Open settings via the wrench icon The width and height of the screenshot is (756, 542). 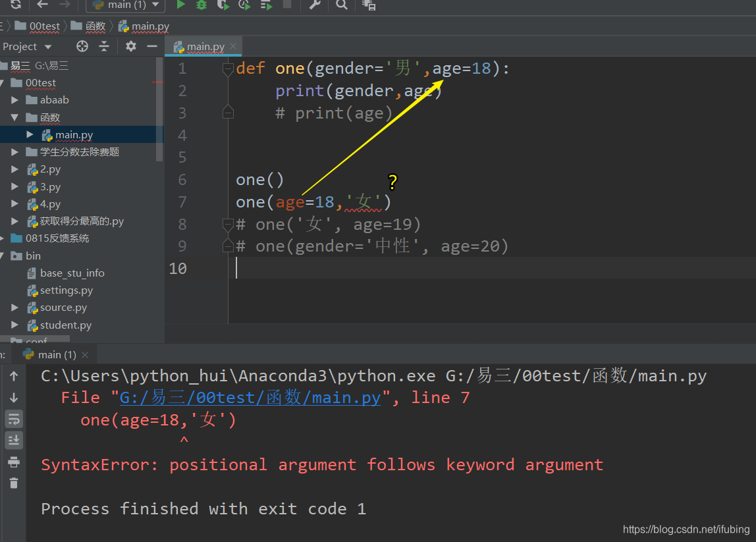pos(315,5)
